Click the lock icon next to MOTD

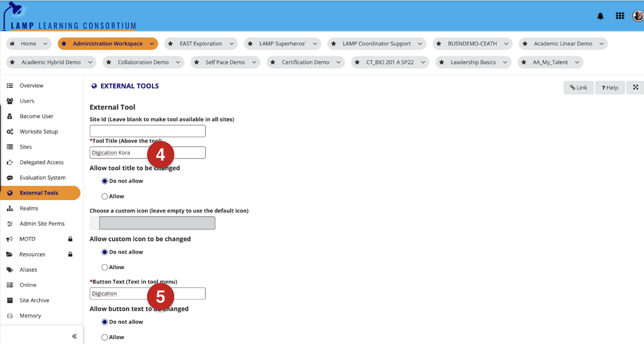coord(70,239)
